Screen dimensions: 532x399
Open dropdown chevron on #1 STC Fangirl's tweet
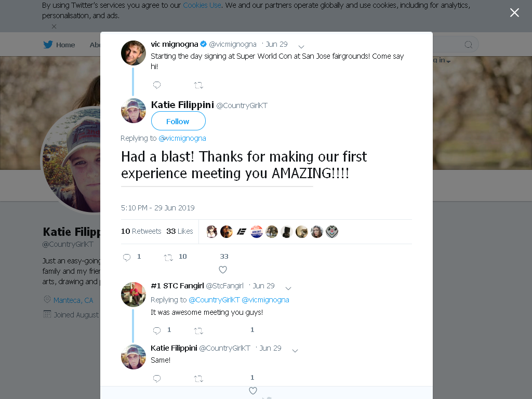(288, 288)
